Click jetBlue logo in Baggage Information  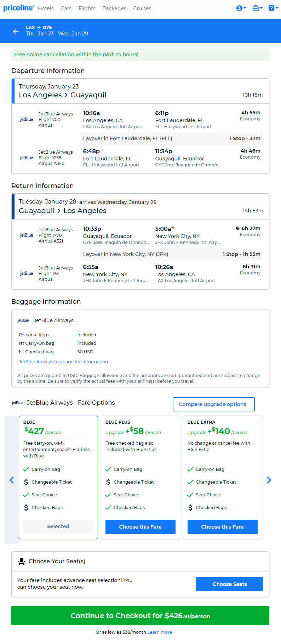(23, 320)
